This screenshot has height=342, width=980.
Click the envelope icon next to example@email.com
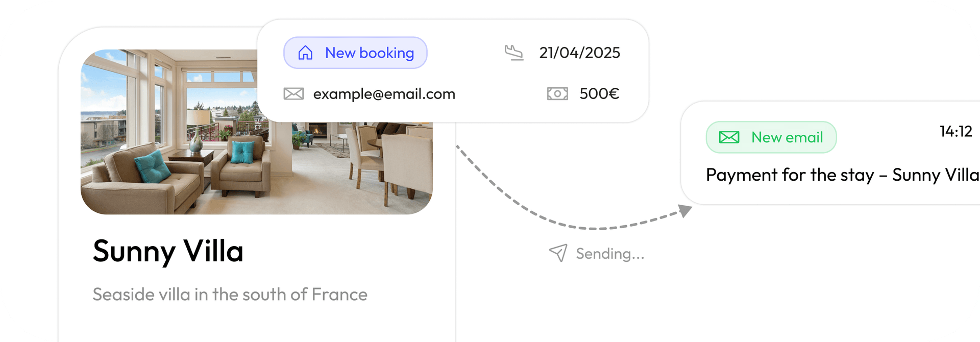(293, 93)
